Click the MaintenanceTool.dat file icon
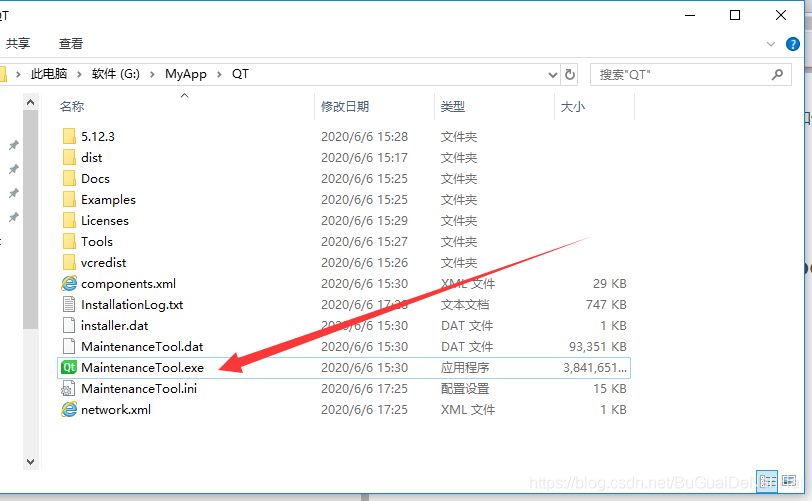The width and height of the screenshot is (812, 501). pos(69,346)
